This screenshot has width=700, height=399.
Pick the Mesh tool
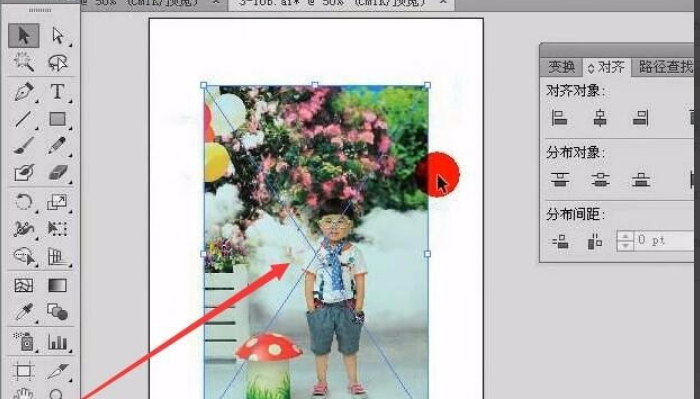point(24,285)
